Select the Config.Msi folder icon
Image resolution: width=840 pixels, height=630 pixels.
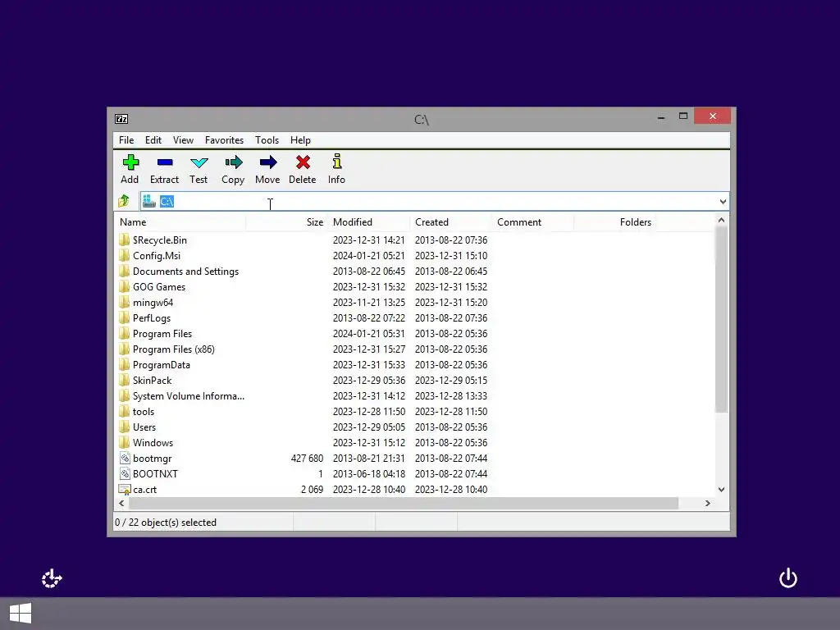coord(125,255)
